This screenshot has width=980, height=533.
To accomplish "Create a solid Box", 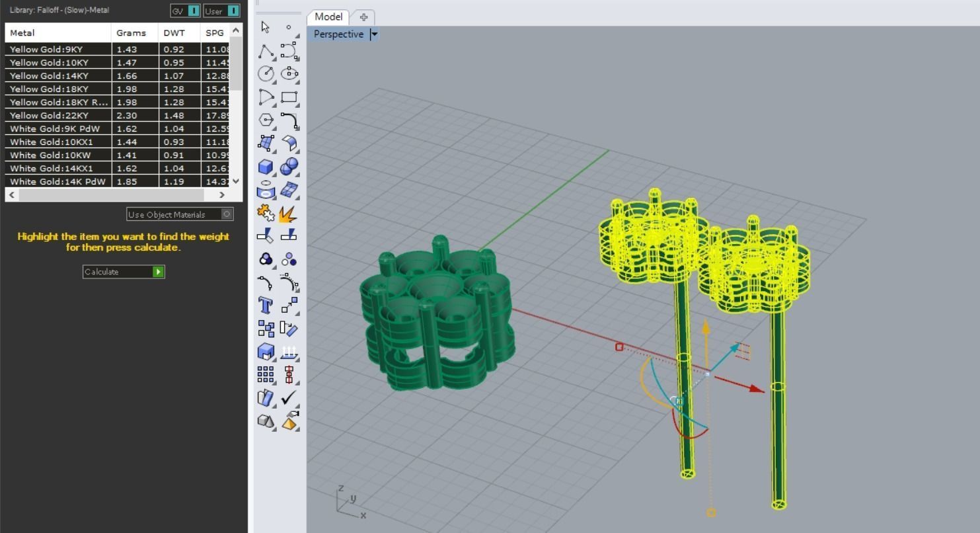I will click(266, 167).
